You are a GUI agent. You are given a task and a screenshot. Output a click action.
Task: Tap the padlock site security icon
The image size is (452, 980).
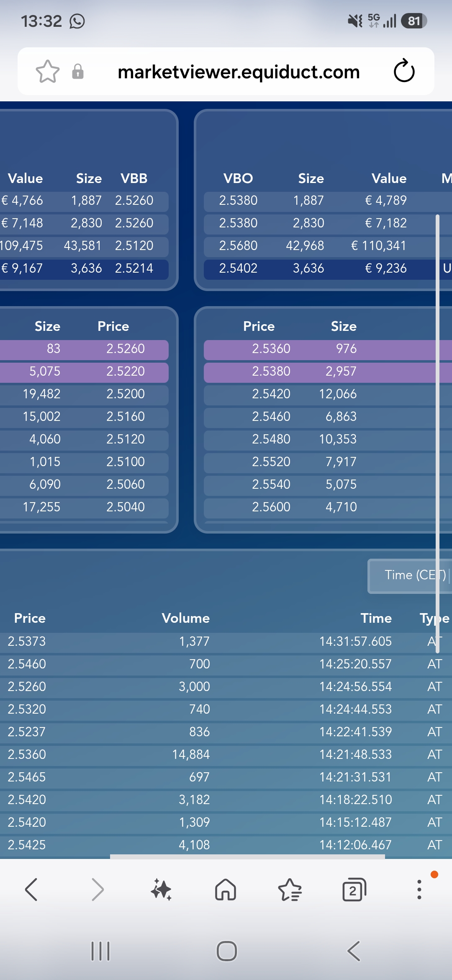(x=78, y=72)
